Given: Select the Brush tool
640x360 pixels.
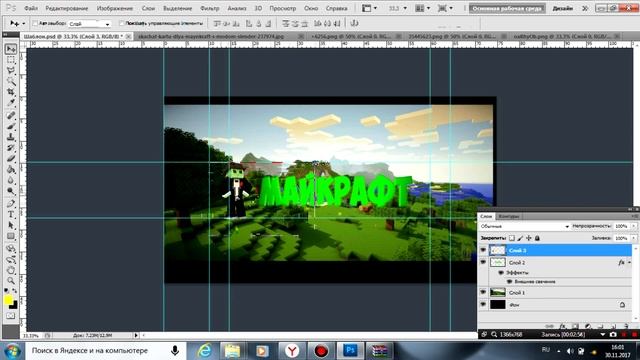Looking at the screenshot, I should pyautogui.click(x=11, y=126).
